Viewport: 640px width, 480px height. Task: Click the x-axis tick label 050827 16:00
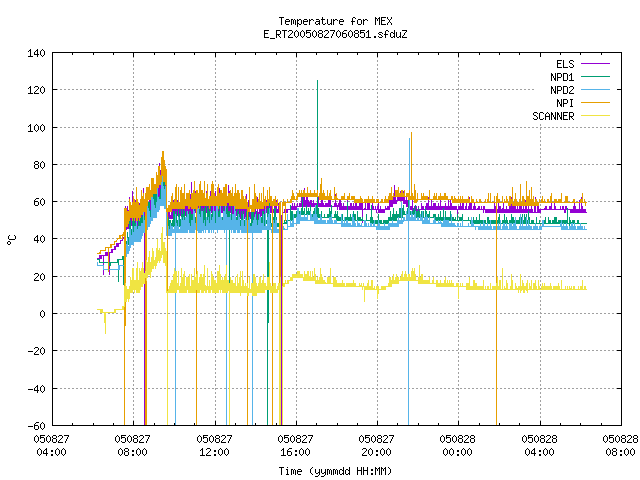click(x=296, y=446)
